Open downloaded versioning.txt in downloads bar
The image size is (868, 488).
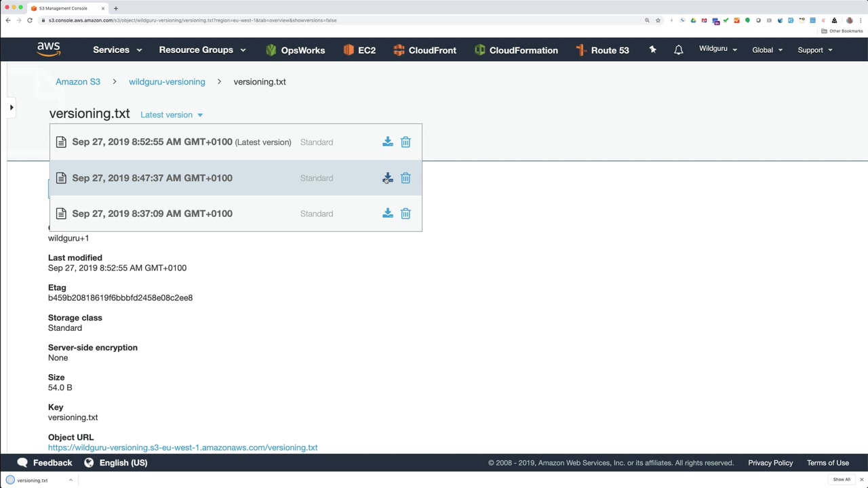click(x=33, y=480)
